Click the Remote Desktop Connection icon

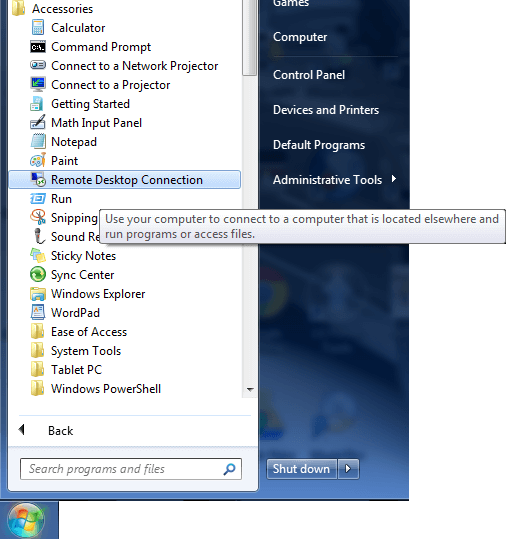coord(38,179)
